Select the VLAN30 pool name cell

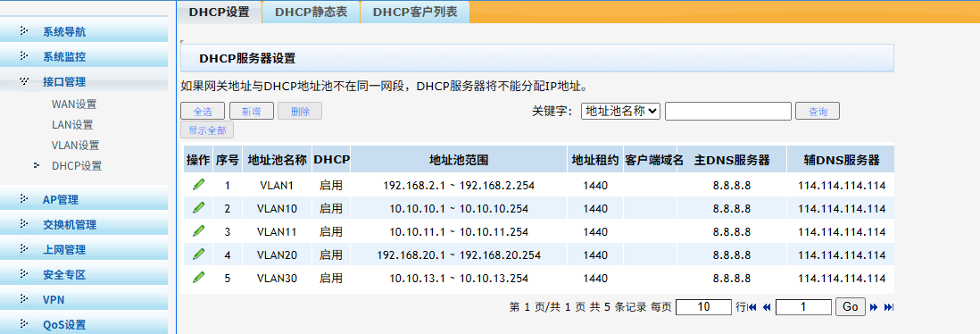click(x=277, y=278)
